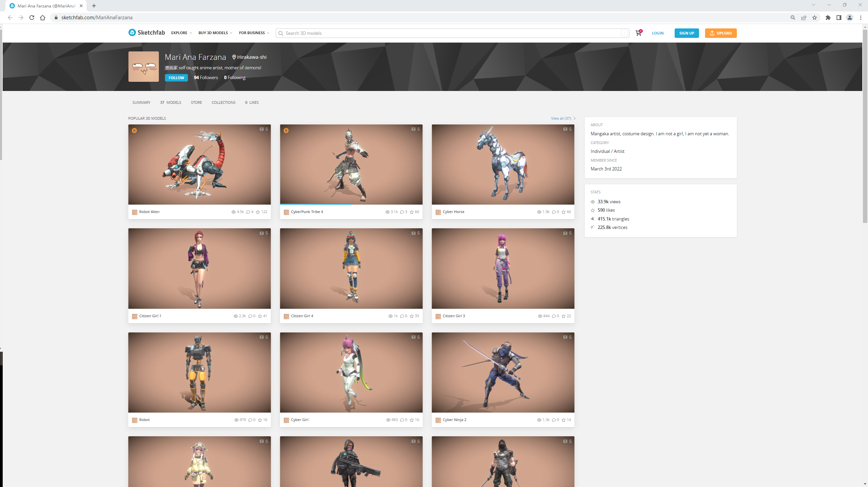868x487 pixels.
Task: Close the Mari Ana Farzana browser tab
Action: [x=81, y=6]
